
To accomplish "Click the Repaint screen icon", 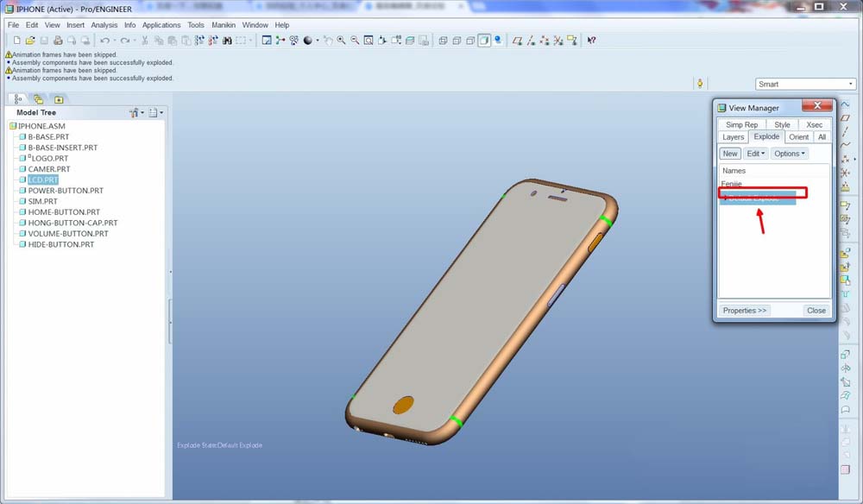I will pos(267,41).
